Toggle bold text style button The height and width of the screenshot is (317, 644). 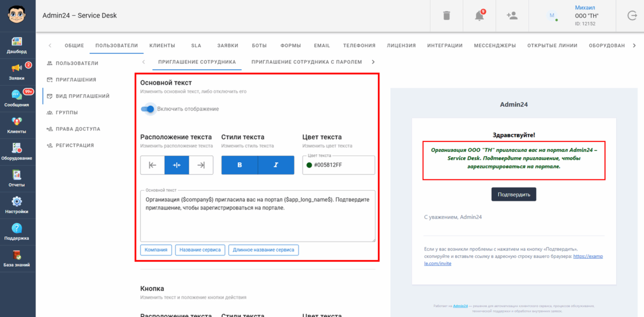tap(239, 165)
